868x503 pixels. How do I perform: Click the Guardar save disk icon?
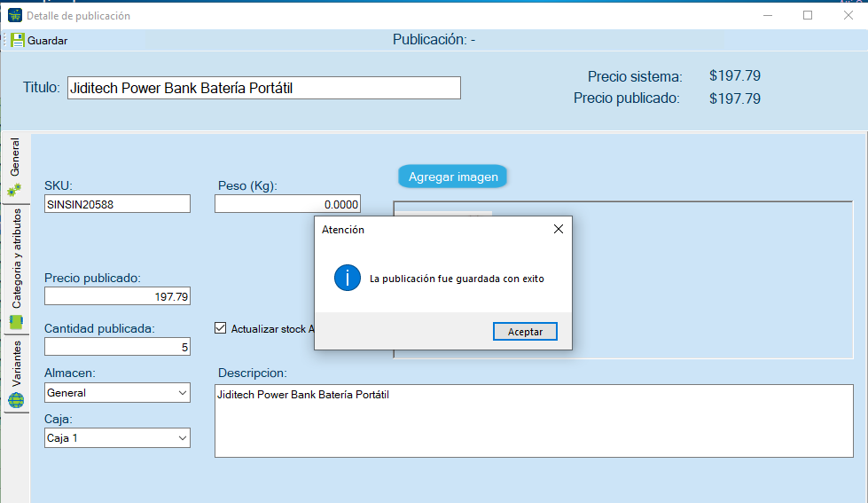pyautogui.click(x=18, y=40)
